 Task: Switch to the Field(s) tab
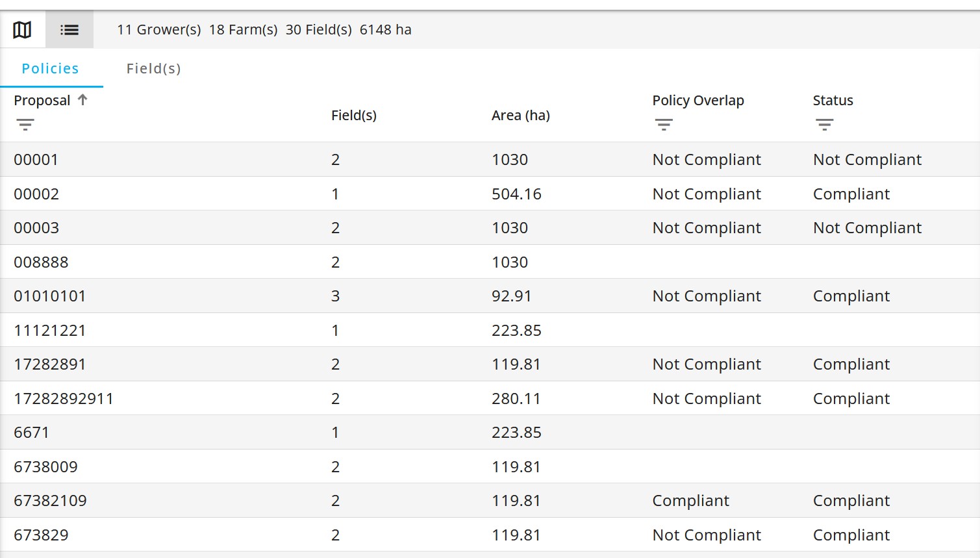[154, 68]
